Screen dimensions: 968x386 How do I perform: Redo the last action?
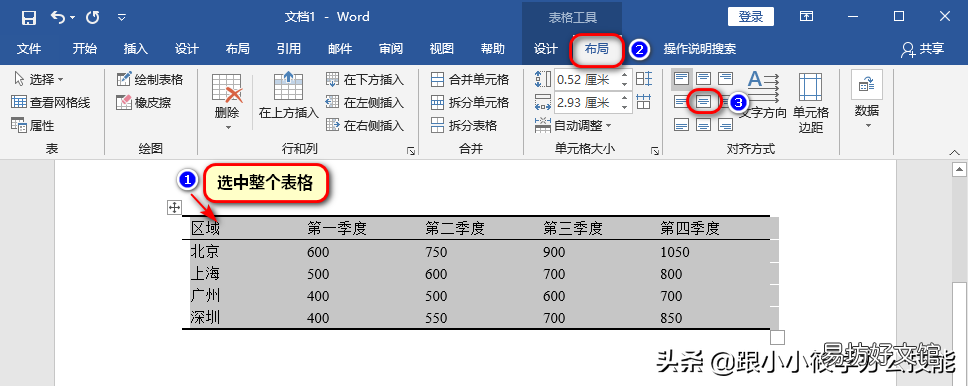pos(93,17)
